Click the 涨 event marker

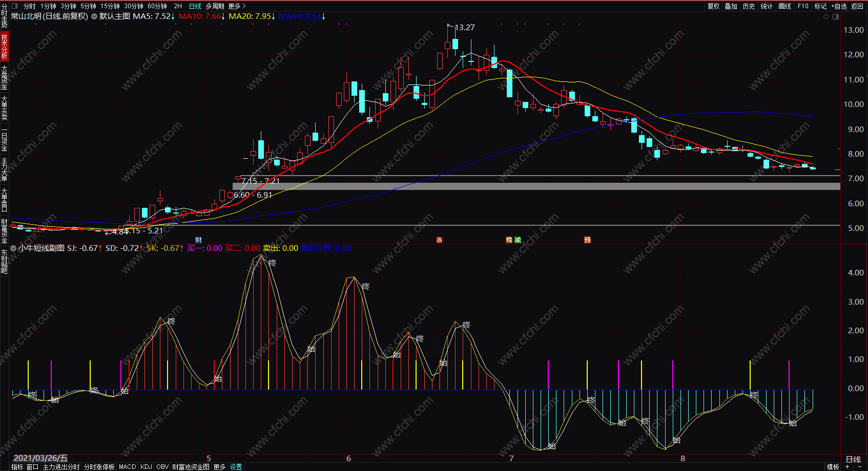pyautogui.click(x=439, y=240)
